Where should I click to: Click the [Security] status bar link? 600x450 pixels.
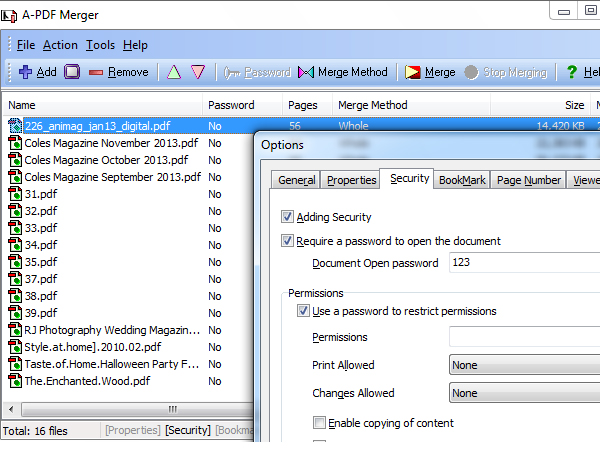click(188, 430)
